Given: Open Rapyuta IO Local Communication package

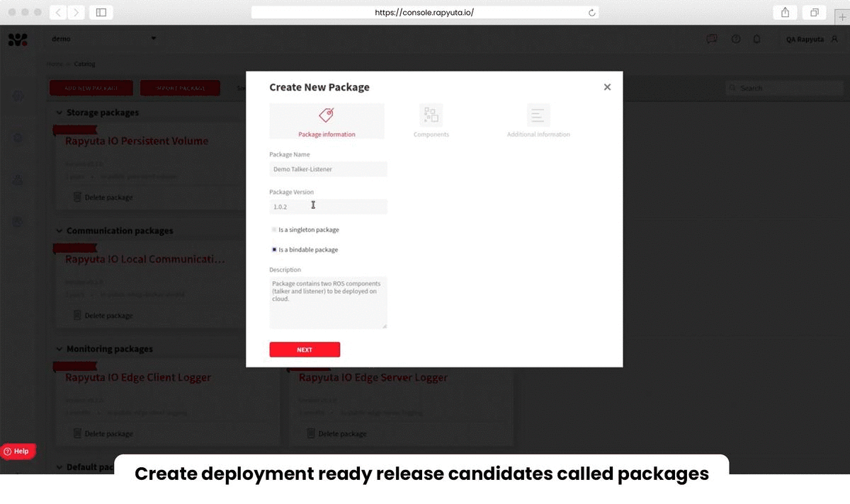Looking at the screenshot, I should [x=145, y=259].
